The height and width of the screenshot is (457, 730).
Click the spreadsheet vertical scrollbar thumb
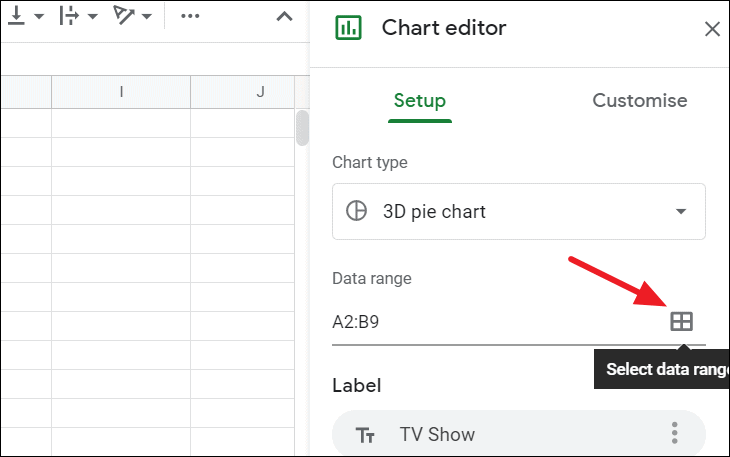point(302,128)
